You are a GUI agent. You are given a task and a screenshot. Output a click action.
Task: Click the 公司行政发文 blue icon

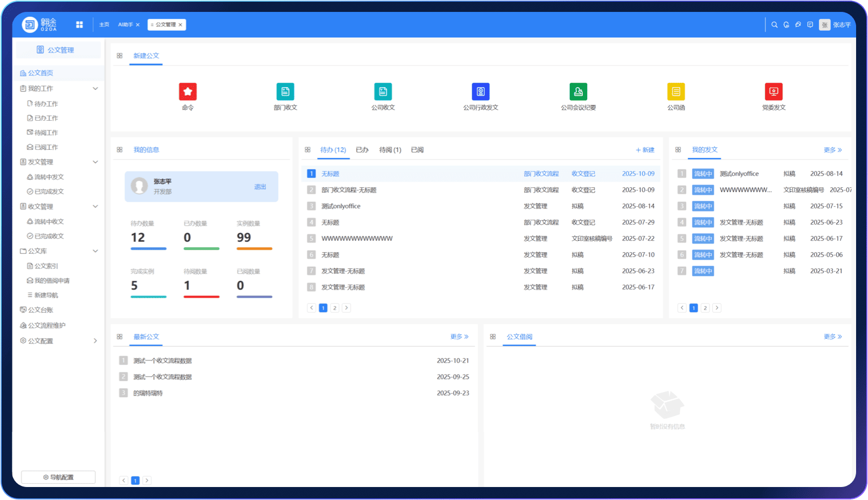[481, 91]
